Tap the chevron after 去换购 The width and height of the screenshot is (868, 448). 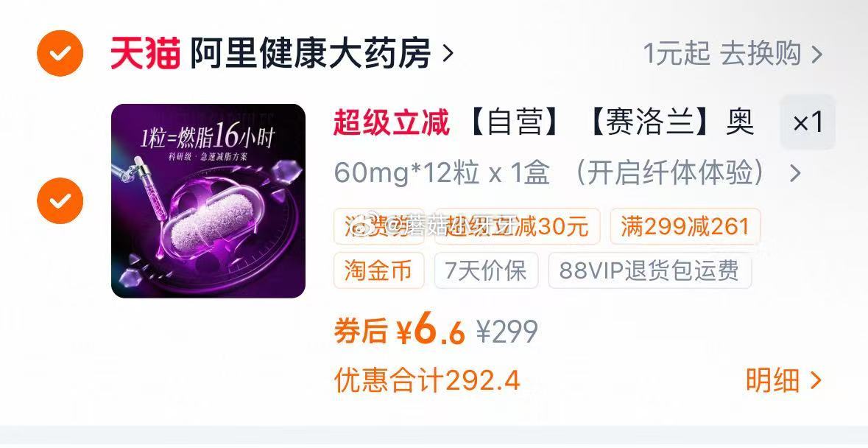(x=816, y=55)
